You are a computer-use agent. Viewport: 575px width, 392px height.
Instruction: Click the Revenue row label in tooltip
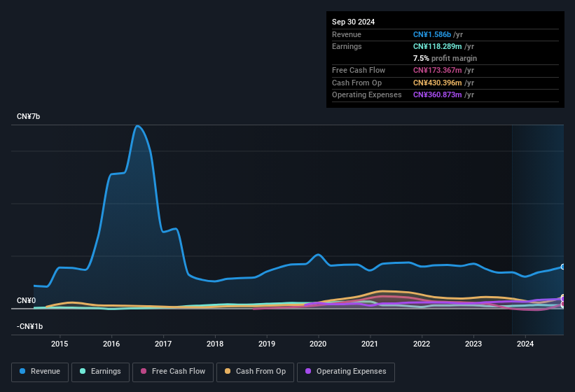point(347,34)
